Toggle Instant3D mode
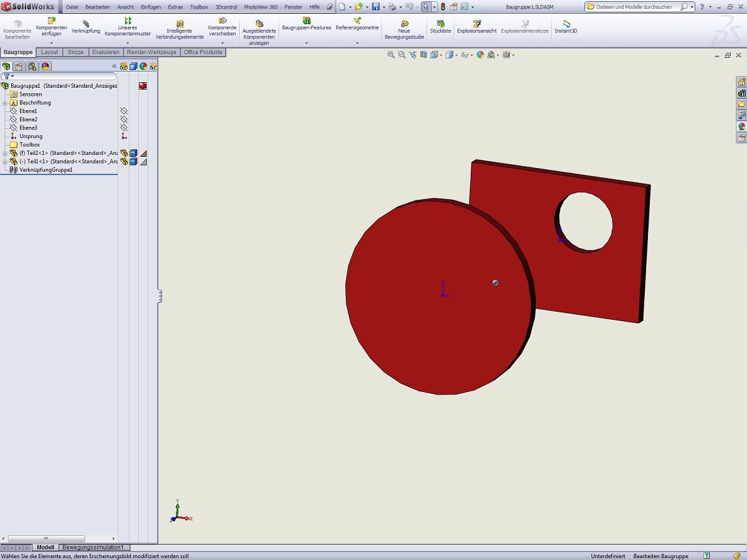Viewport: 747px width, 560px height. 566,27
